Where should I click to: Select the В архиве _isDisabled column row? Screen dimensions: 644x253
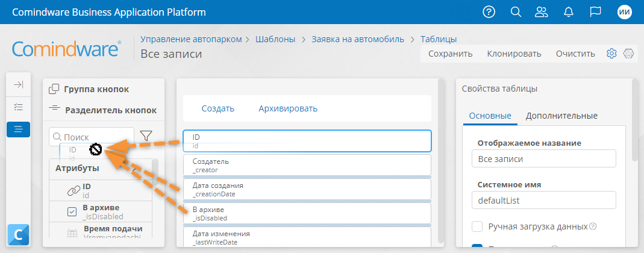(x=307, y=214)
